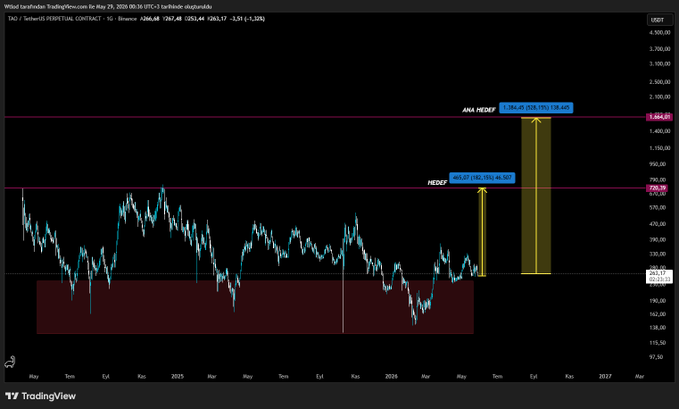Click the 1.384,45 (528,15%) measurement label
The image size is (679, 409).
pos(536,107)
